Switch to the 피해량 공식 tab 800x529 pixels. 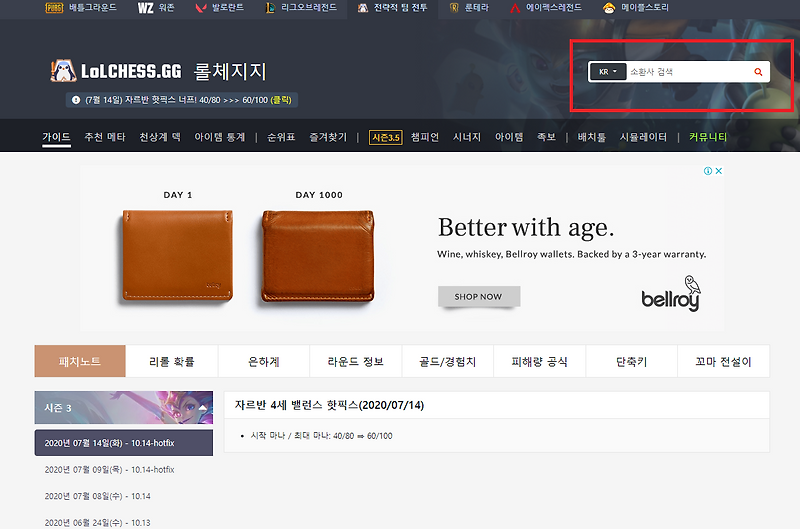539,361
